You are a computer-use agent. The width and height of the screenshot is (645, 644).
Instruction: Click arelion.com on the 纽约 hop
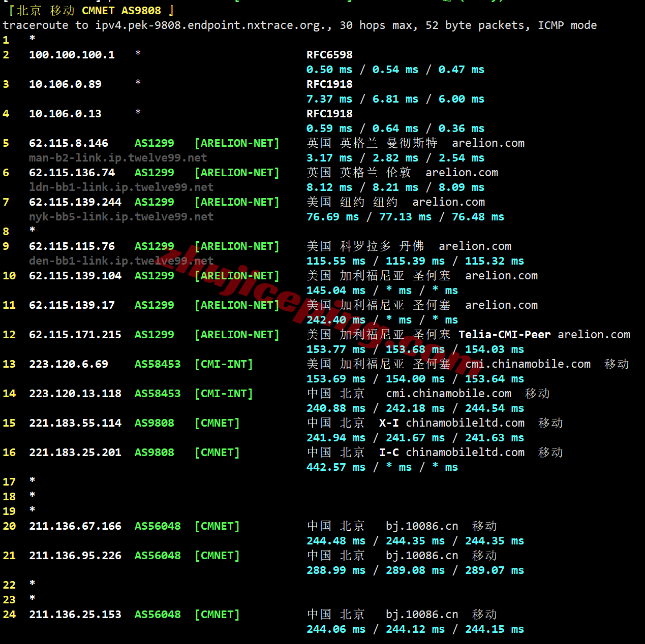(x=448, y=202)
